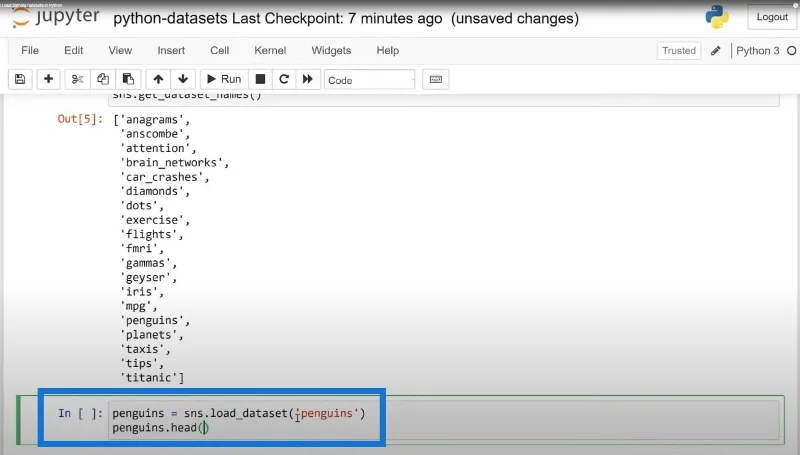Cut the selected cell with scissors icon
Image resolution: width=800 pixels, height=455 pixels.
coord(78,79)
